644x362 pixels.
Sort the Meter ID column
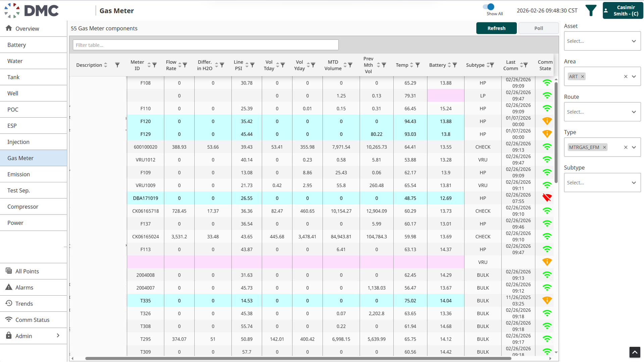(x=149, y=65)
